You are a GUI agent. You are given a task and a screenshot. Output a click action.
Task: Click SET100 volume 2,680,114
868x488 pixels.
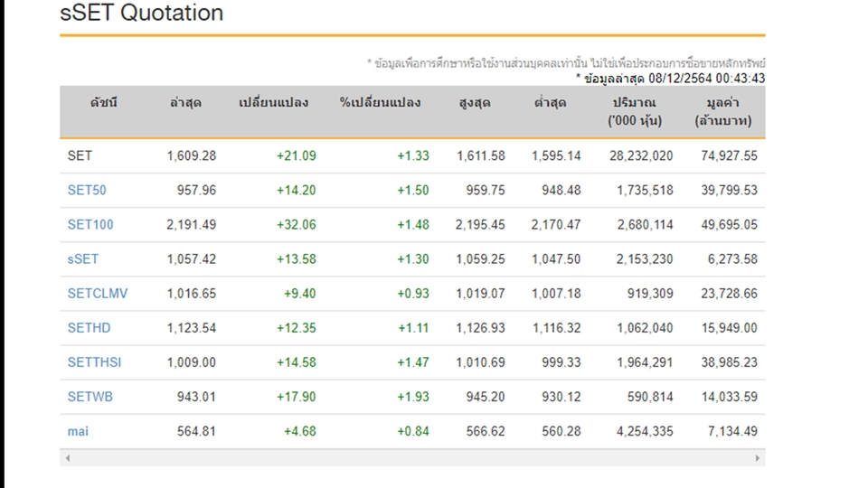(x=645, y=225)
